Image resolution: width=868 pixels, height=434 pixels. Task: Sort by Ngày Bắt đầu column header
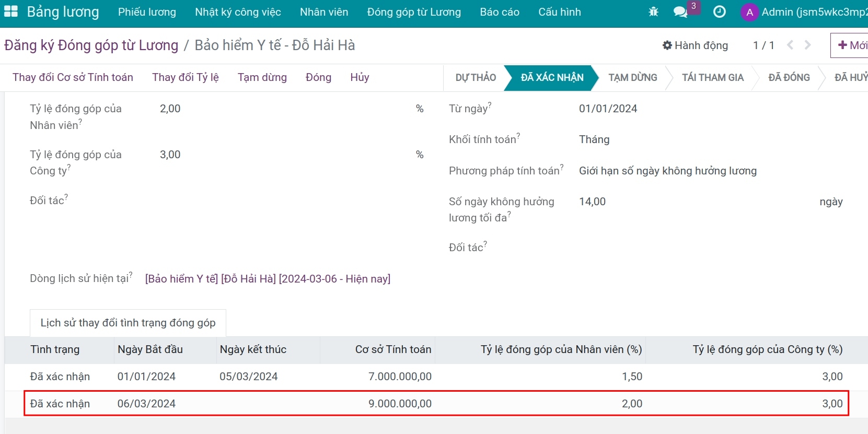(150, 349)
